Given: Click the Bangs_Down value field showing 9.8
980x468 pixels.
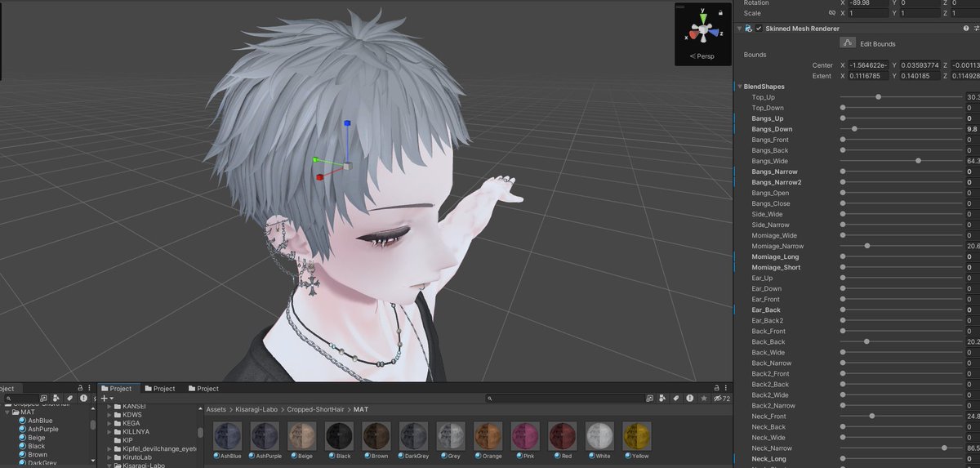Looking at the screenshot, I should tap(972, 129).
